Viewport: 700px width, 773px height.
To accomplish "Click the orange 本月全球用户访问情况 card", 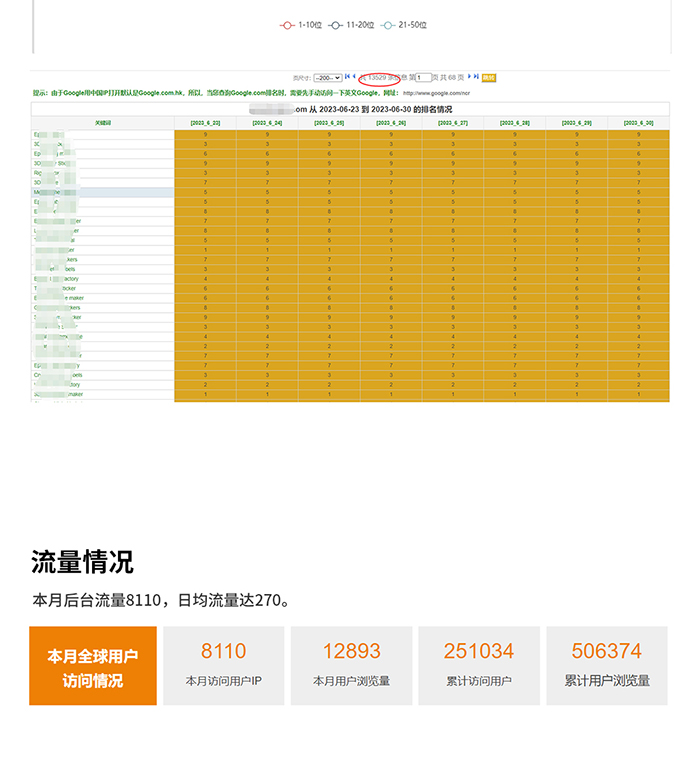I will tap(93, 666).
